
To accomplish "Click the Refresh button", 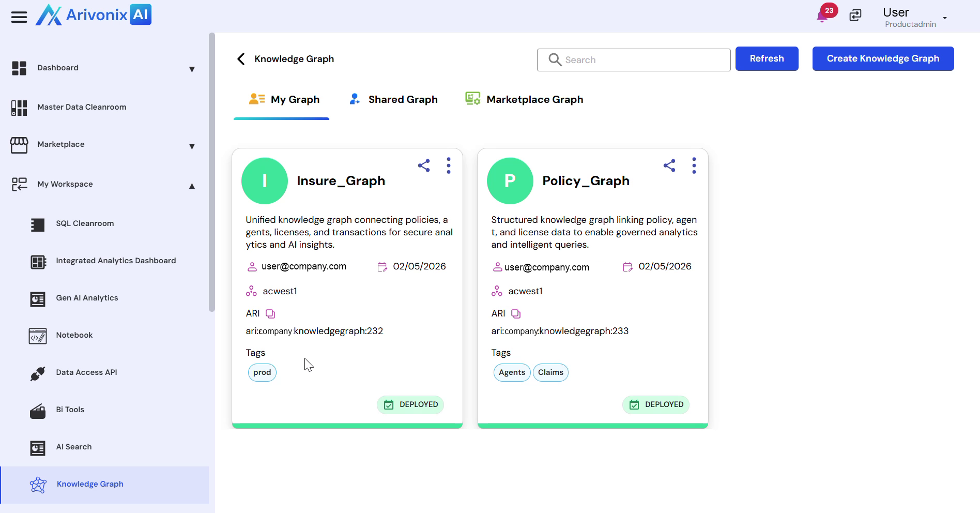I will (x=767, y=59).
